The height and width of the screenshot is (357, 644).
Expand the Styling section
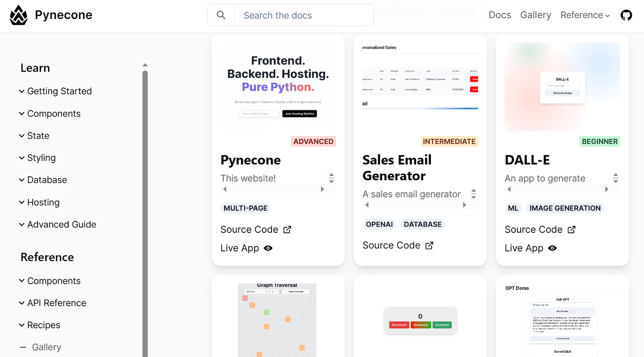[37, 158]
